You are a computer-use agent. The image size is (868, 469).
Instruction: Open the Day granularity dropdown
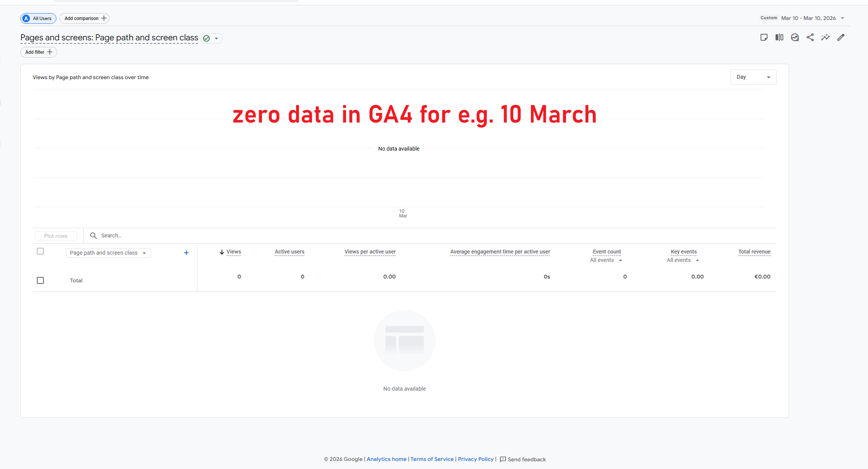pos(753,77)
